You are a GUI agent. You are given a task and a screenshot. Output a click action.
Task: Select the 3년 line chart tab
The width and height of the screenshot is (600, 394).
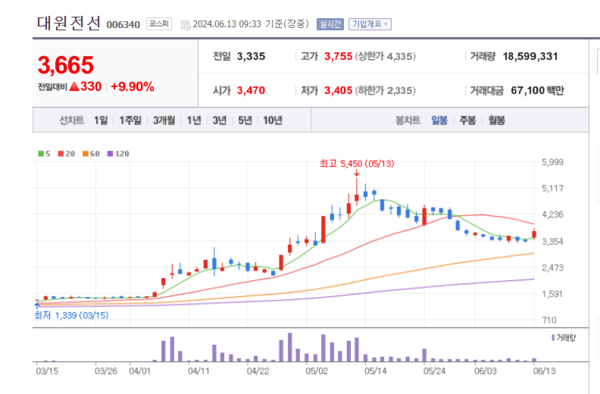click(x=220, y=120)
